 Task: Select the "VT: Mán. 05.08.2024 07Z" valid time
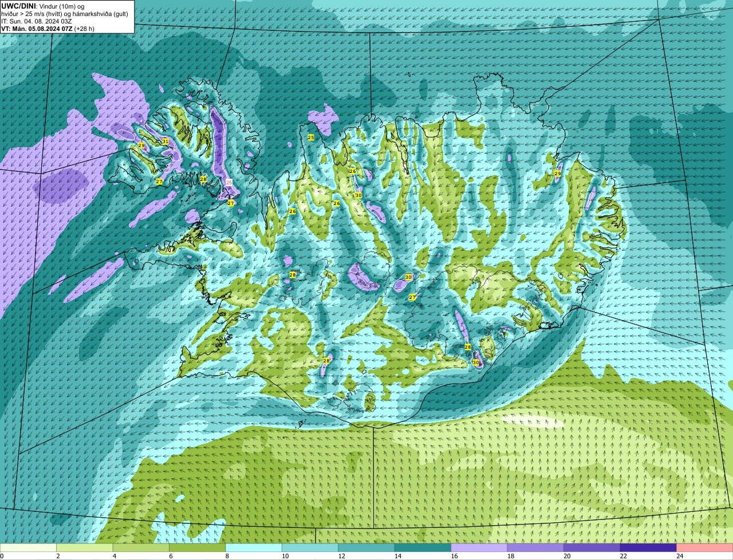click(37, 29)
